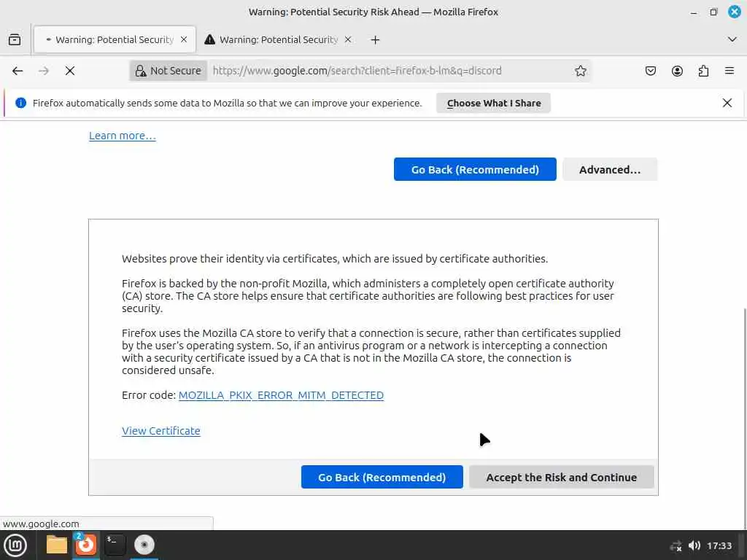This screenshot has width=747, height=560.
Task: Click the lower Go Back (Recommended) button
Action: 382,477
